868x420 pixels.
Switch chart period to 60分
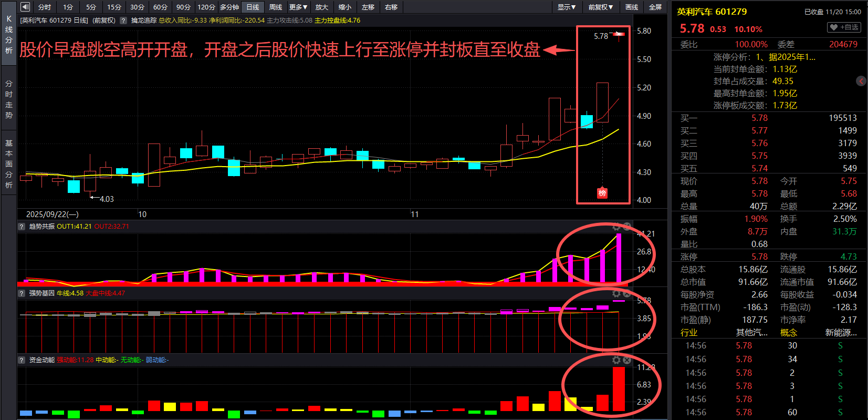coord(160,7)
